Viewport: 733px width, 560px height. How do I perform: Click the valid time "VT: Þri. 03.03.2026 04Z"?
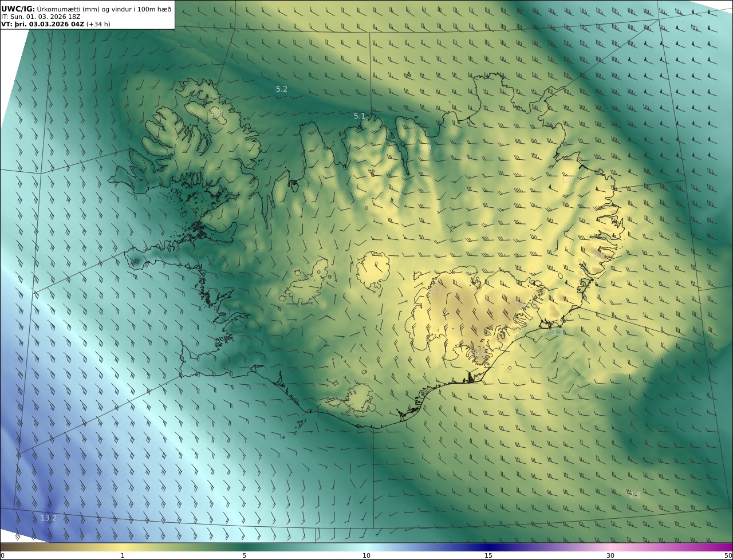coord(43,24)
